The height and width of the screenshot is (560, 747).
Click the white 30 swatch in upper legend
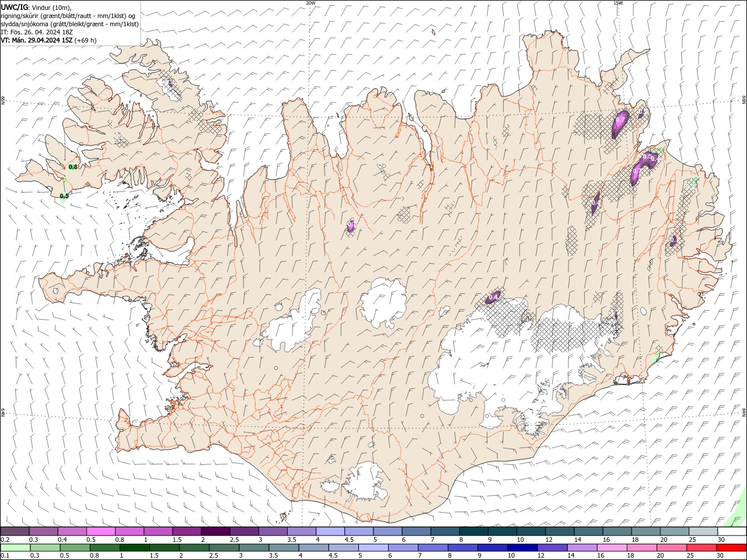tap(732, 531)
